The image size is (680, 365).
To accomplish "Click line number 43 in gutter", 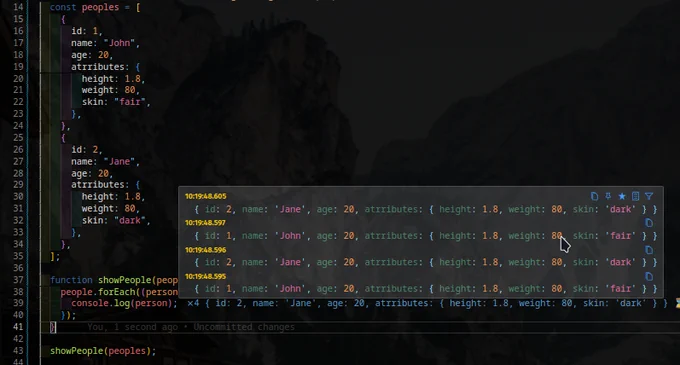I will 18,351.
